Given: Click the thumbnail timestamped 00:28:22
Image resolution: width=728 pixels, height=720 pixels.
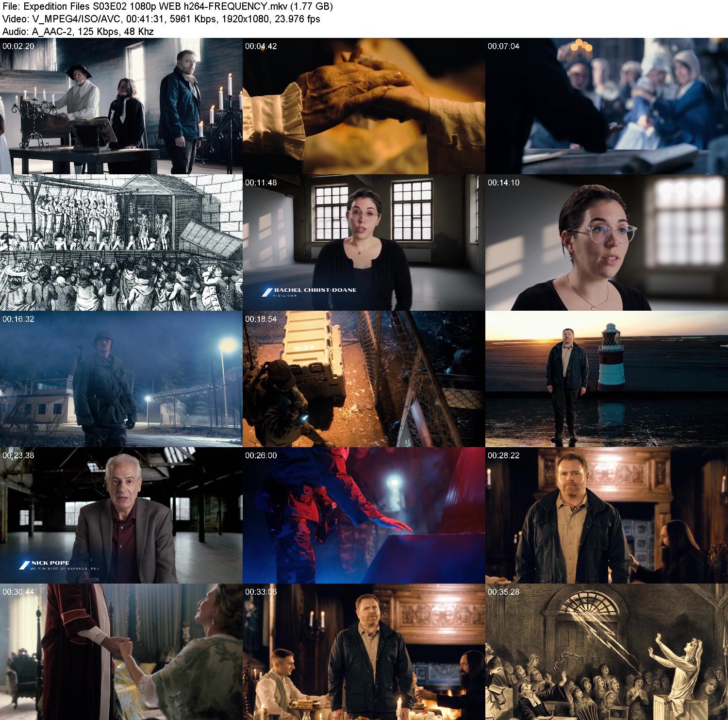Looking at the screenshot, I should point(607,516).
